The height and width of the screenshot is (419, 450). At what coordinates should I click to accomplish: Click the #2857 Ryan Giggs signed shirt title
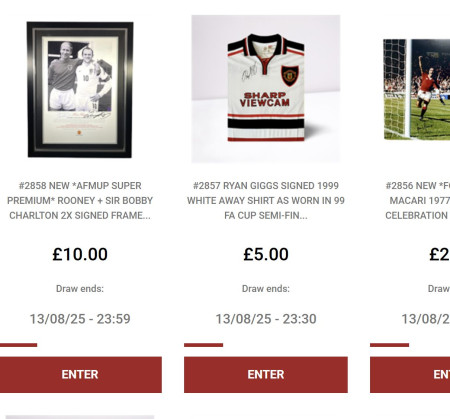tap(266, 201)
